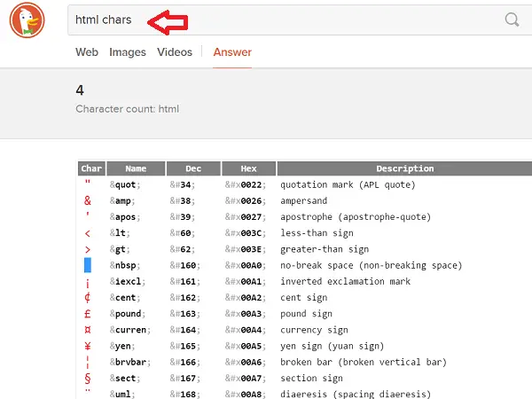Click the hex code &#x00A0;

246,265
